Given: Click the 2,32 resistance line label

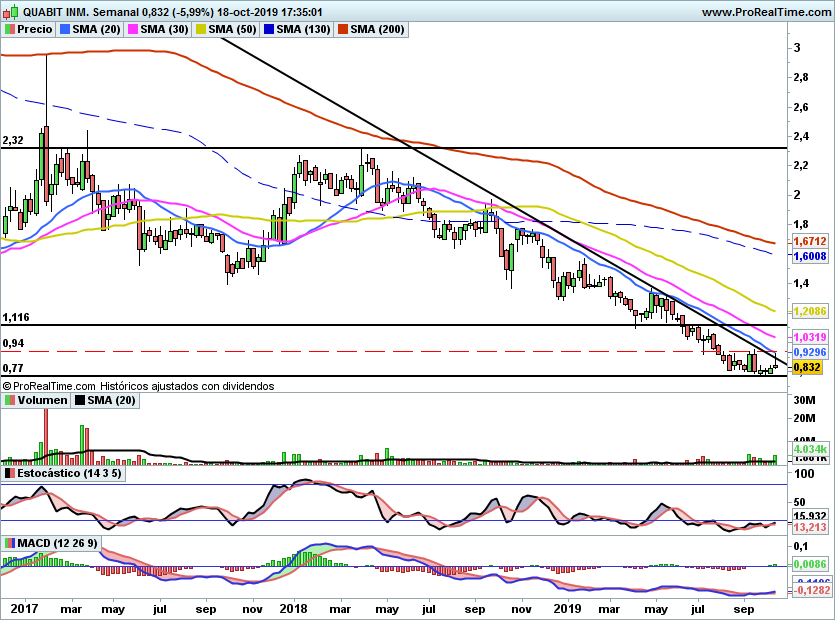Looking at the screenshot, I should tap(13, 140).
